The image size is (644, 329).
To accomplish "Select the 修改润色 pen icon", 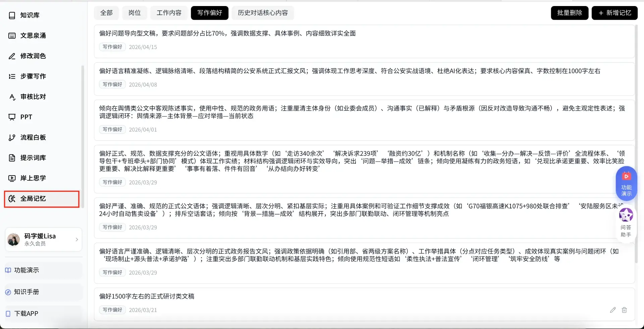I will [12, 56].
